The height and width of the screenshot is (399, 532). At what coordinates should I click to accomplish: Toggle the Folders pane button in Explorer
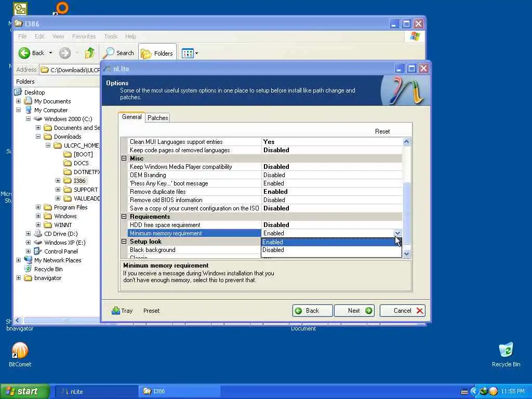tap(157, 54)
